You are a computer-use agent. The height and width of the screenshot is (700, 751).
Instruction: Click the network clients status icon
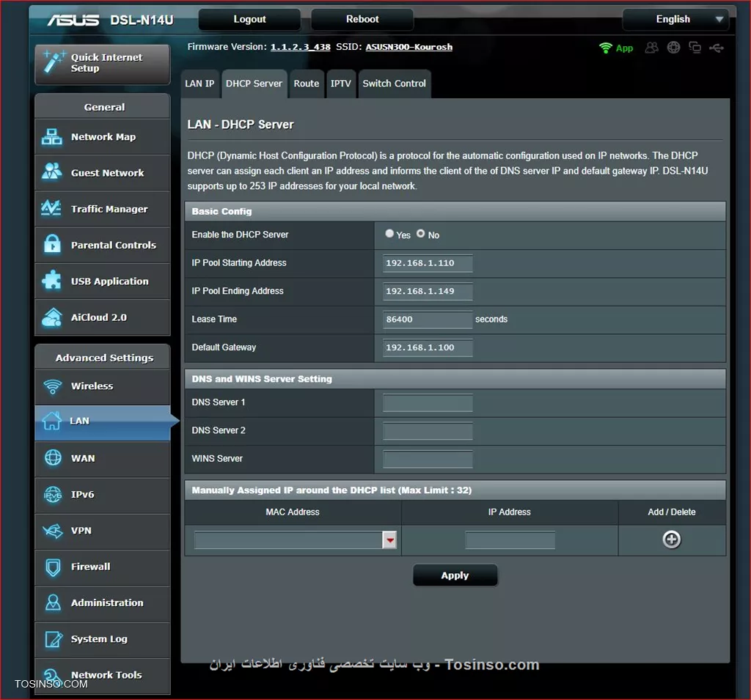695,48
